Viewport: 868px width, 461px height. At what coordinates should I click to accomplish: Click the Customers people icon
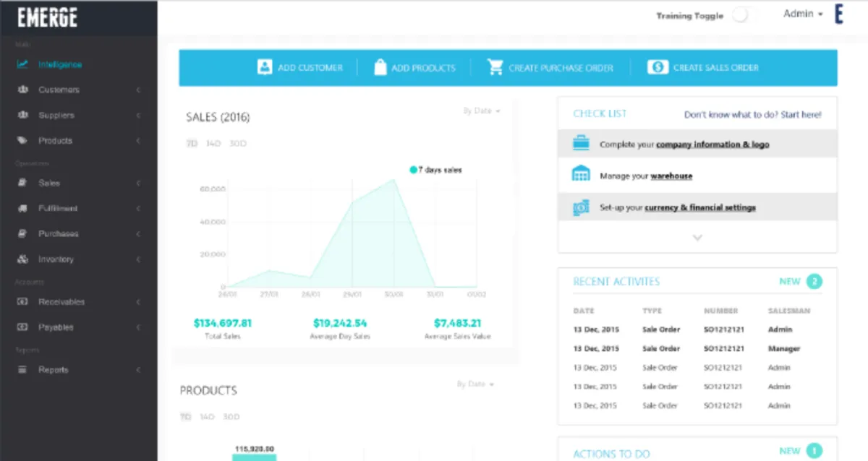tap(23, 90)
